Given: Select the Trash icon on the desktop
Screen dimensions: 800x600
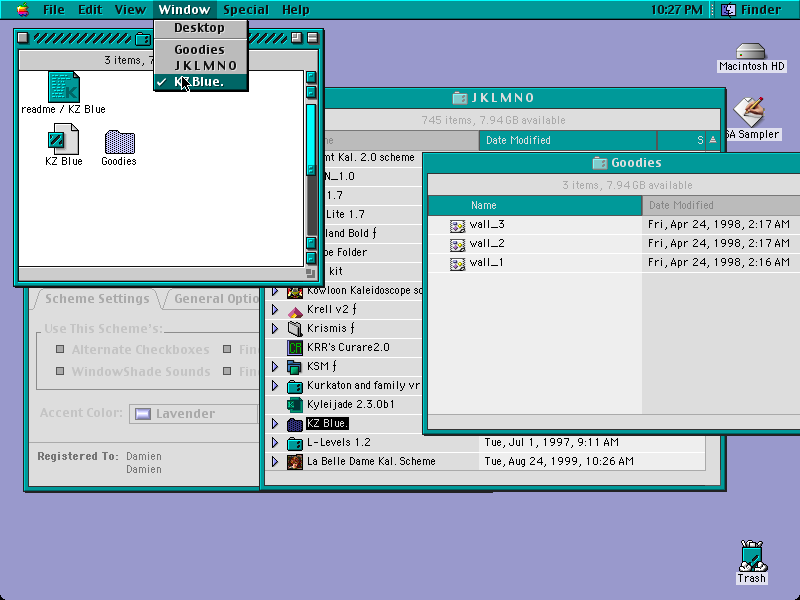Looking at the screenshot, I should pyautogui.click(x=752, y=556).
